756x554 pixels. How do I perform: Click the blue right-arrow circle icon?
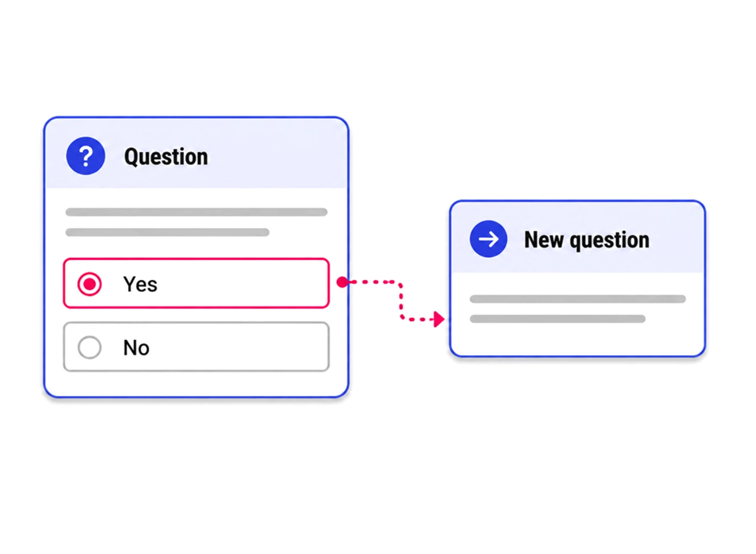point(489,239)
